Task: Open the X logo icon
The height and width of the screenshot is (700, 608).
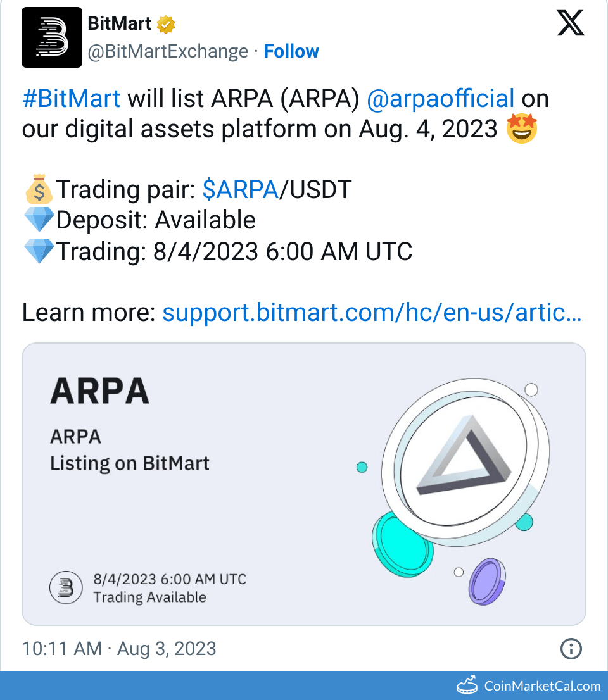Action: point(570,25)
